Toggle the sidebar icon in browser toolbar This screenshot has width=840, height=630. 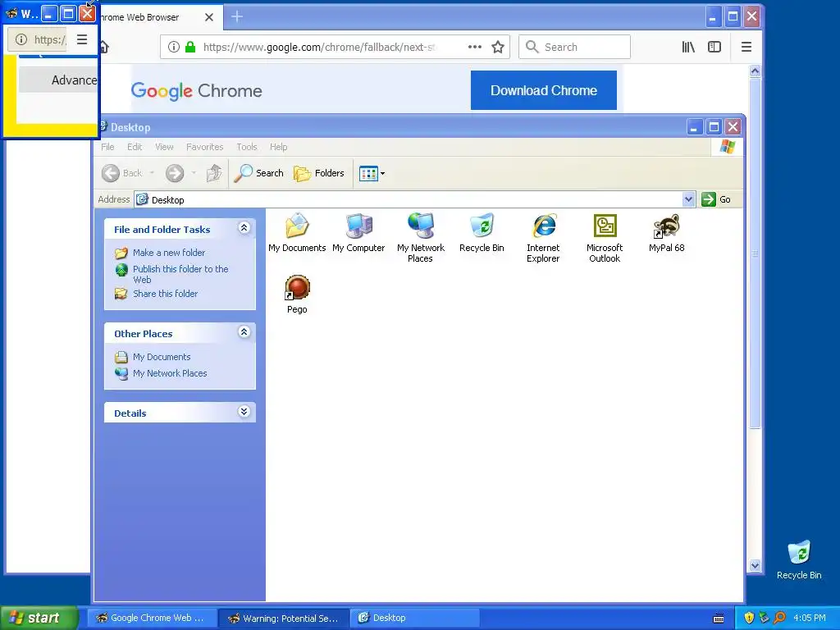(714, 47)
